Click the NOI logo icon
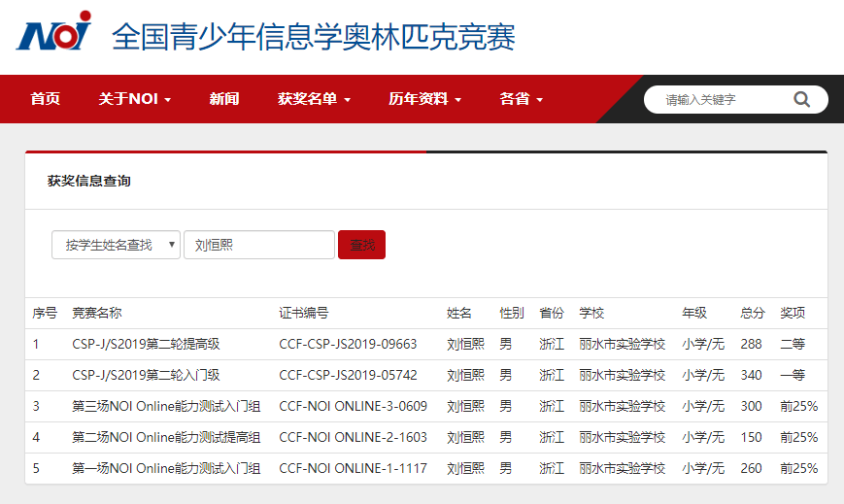 53,33
